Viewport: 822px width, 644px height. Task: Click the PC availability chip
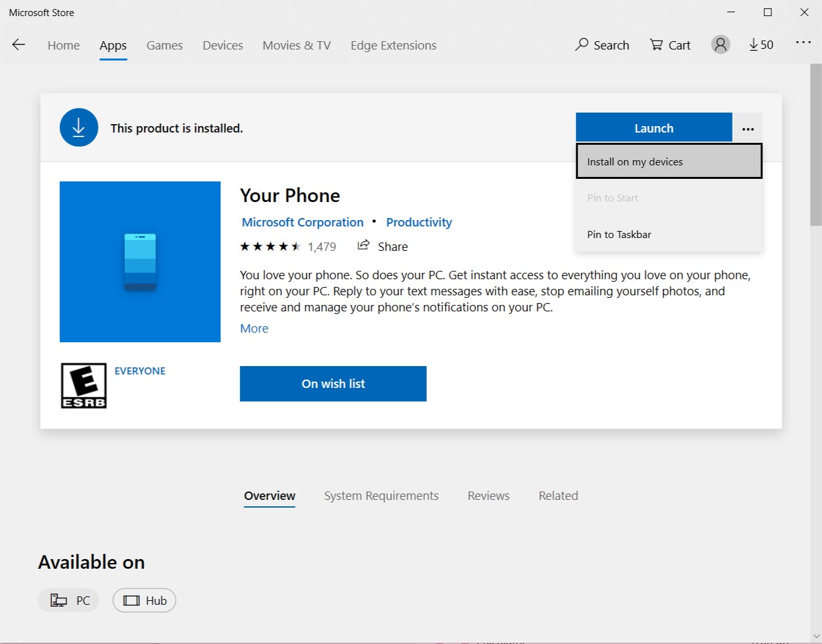pyautogui.click(x=69, y=600)
